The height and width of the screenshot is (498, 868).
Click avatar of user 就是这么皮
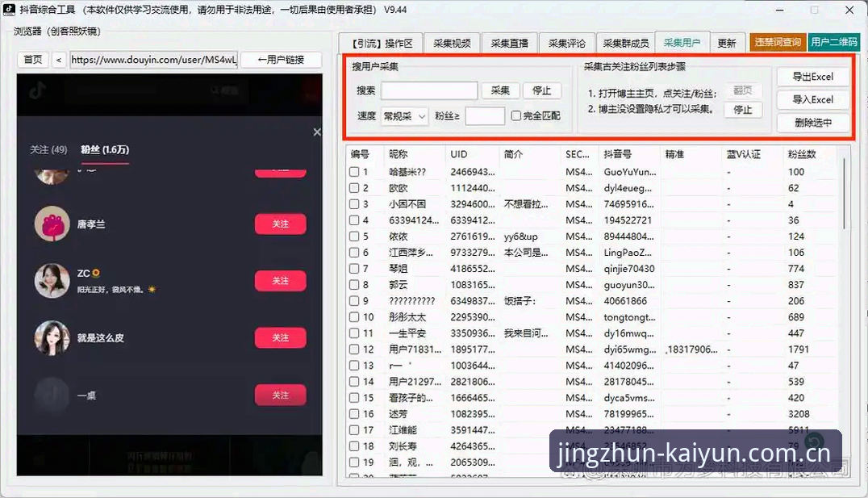tap(52, 338)
